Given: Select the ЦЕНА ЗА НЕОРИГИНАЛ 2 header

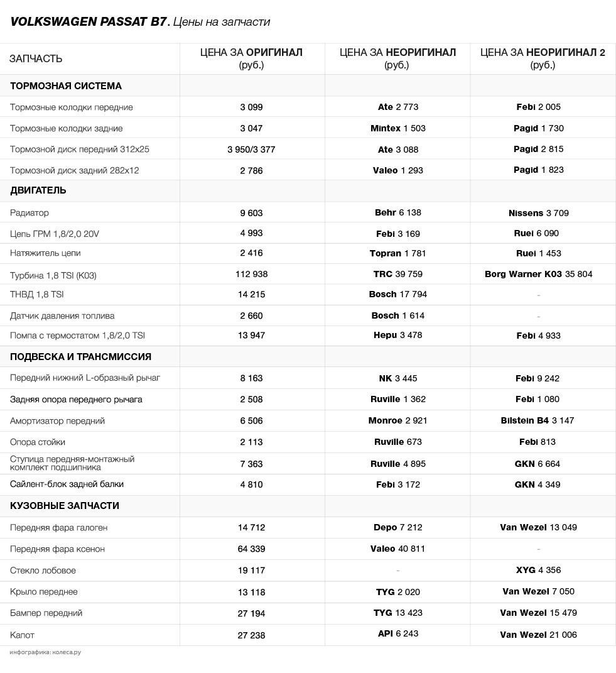Looking at the screenshot, I should point(543,58).
